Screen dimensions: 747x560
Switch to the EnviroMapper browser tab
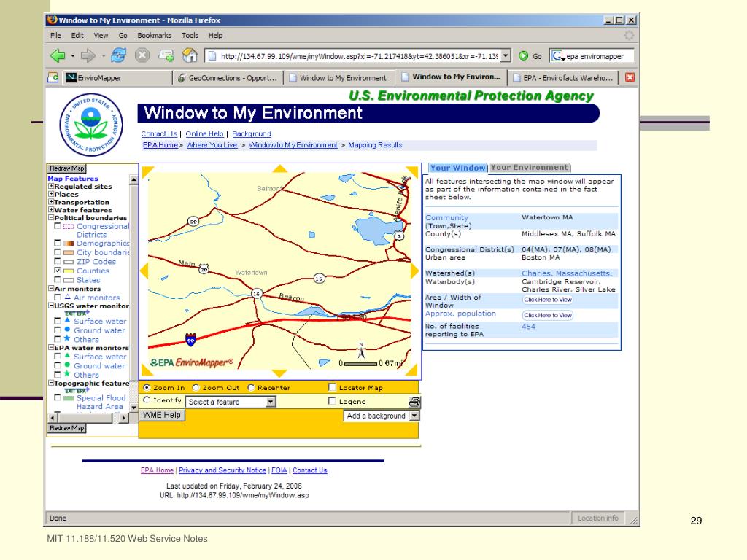117,77
